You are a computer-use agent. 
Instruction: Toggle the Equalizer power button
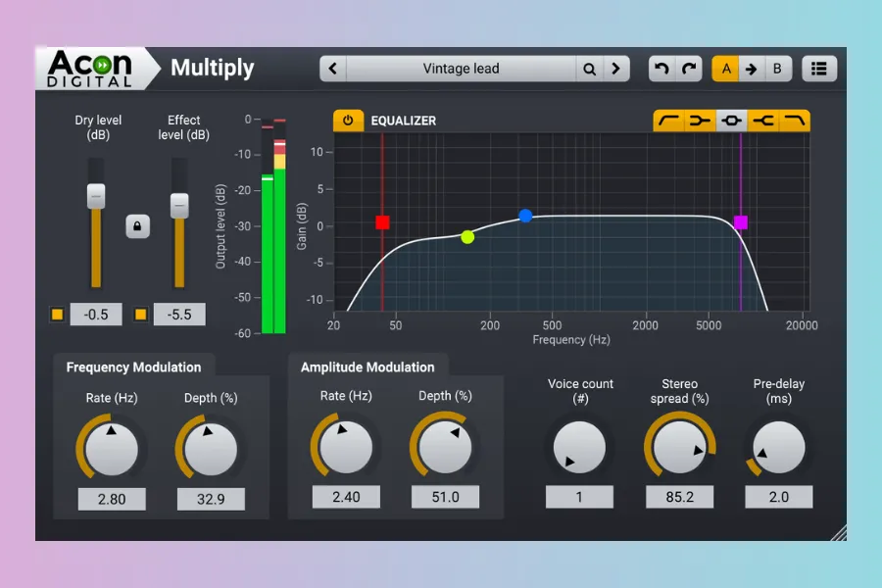(x=348, y=121)
